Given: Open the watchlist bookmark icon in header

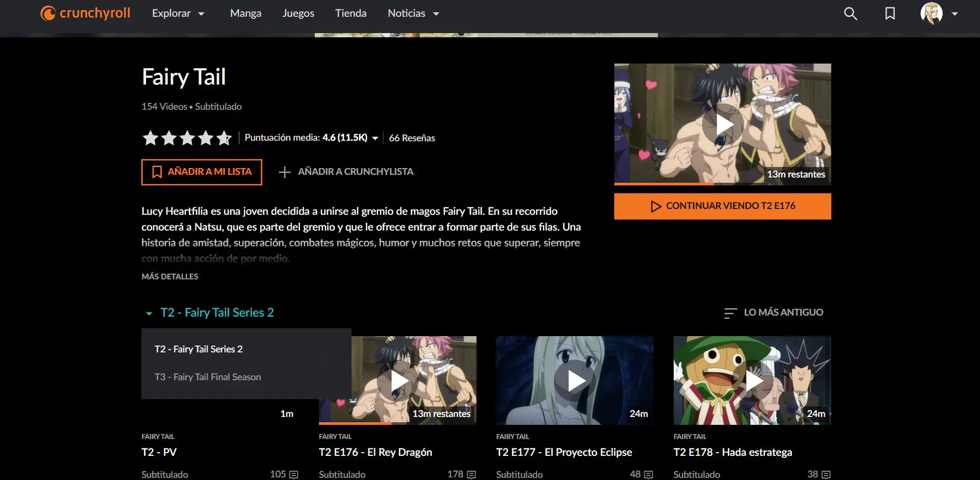Looking at the screenshot, I should click(890, 14).
